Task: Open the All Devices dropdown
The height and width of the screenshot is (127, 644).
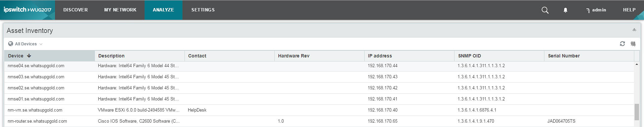Action: pyautogui.click(x=25, y=44)
